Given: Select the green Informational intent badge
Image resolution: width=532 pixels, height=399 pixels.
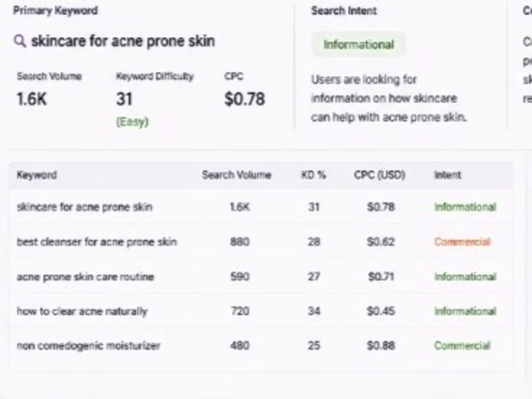Looking at the screenshot, I should coord(358,44).
